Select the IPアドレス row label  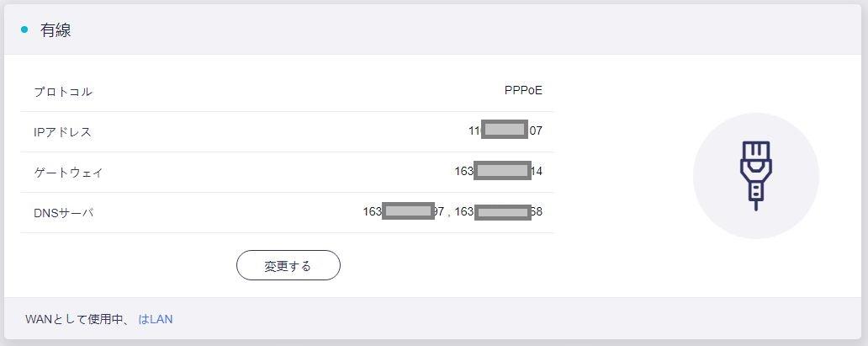[62, 131]
